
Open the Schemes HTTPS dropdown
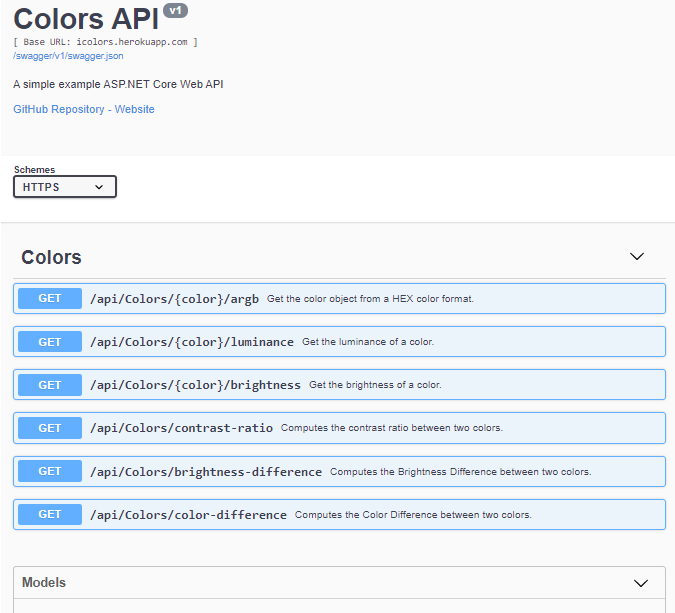click(x=65, y=187)
